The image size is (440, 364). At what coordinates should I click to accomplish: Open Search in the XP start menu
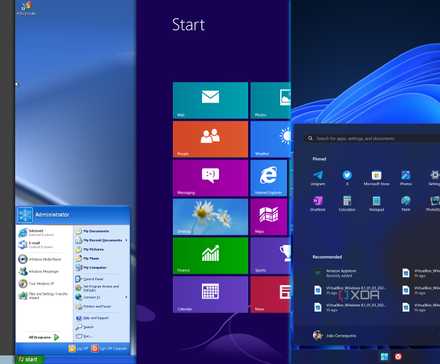pyautogui.click(x=85, y=327)
